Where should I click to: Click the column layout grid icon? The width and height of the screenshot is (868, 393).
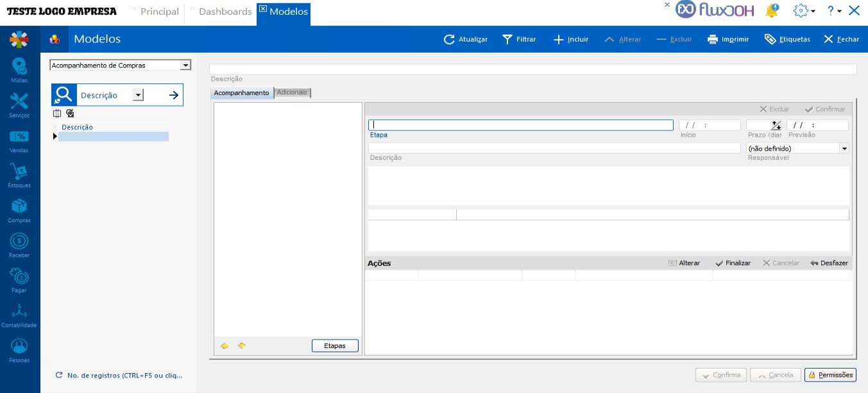tap(57, 114)
